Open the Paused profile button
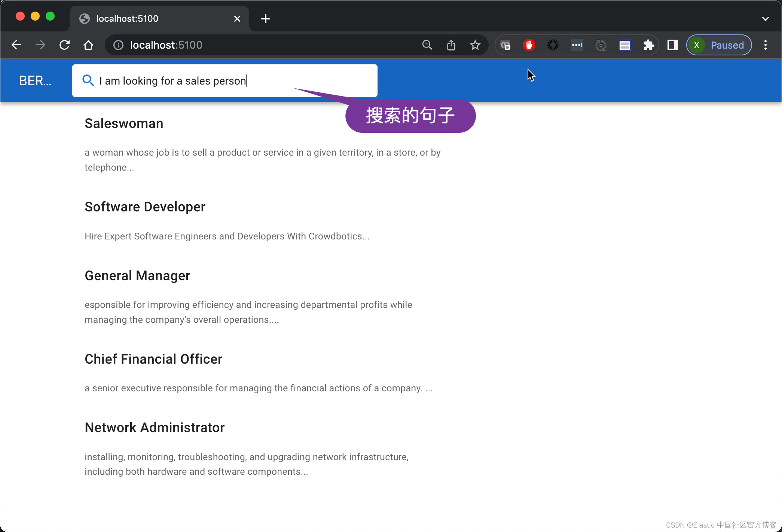Image resolution: width=782 pixels, height=532 pixels. 719,45
